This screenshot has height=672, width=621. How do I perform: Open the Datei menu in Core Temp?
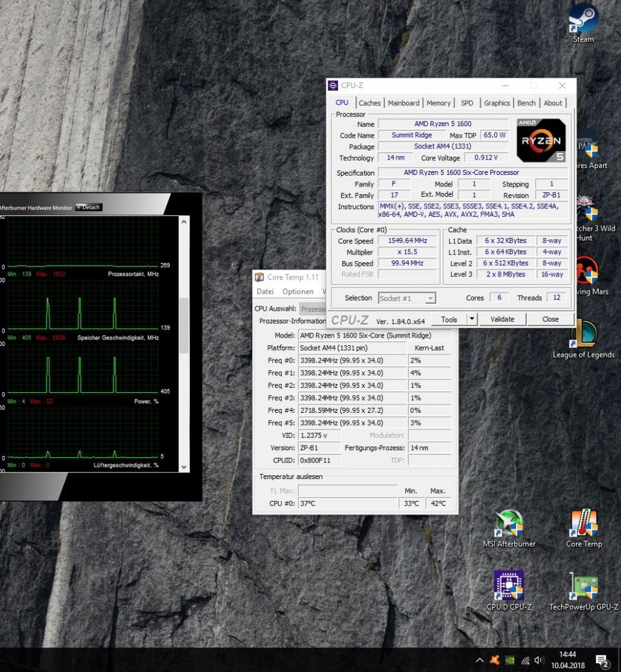click(265, 291)
